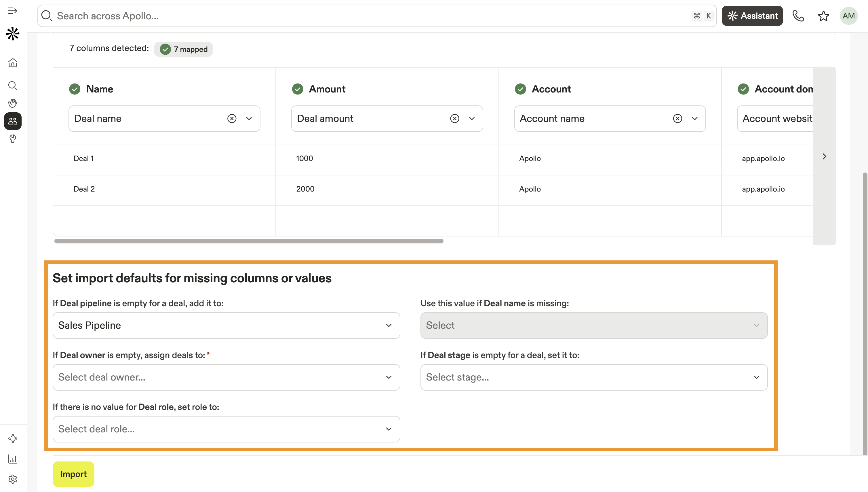This screenshot has width=868, height=492.
Task: Open the Sales Pipeline dropdown
Action: tap(226, 326)
